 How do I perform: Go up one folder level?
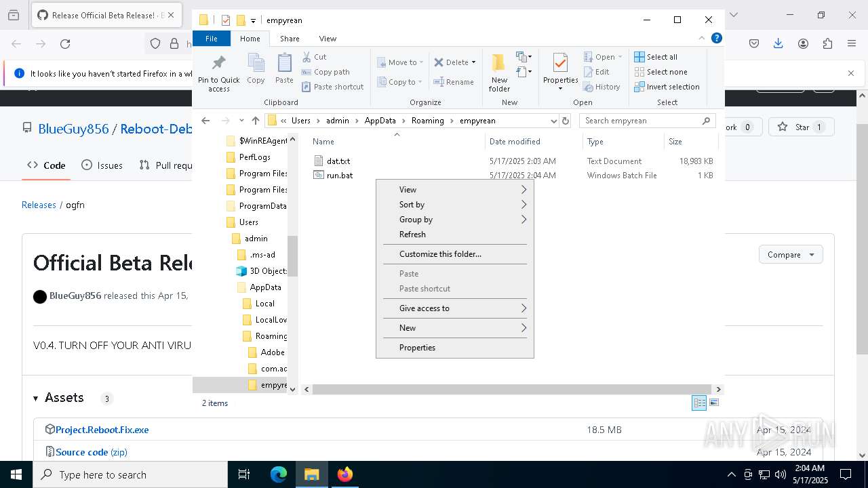click(256, 121)
